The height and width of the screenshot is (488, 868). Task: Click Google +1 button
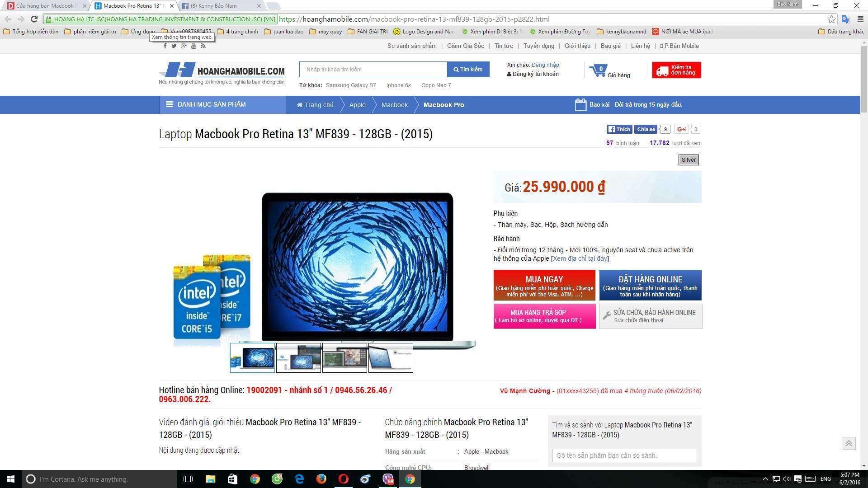[x=681, y=129]
